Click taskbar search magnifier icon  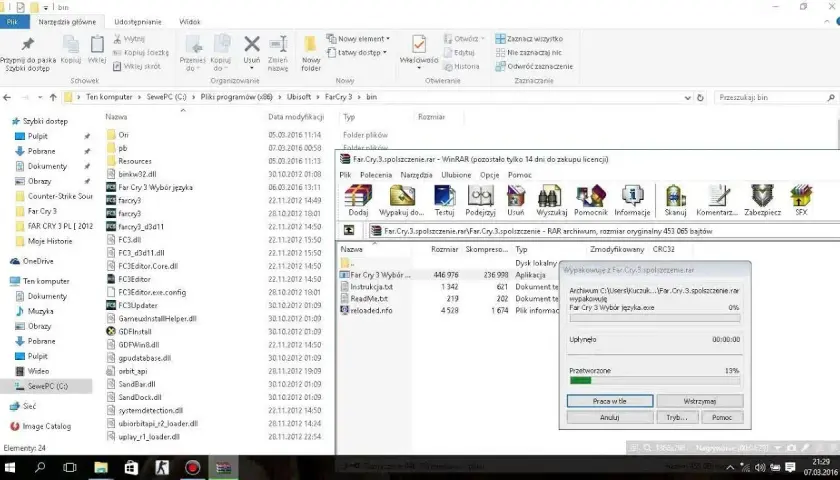click(40, 467)
